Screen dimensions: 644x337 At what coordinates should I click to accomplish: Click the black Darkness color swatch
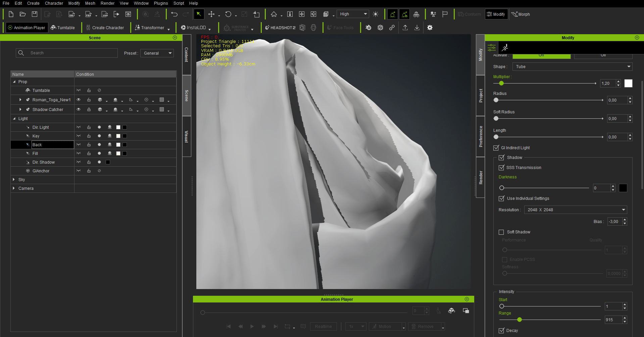click(x=623, y=188)
